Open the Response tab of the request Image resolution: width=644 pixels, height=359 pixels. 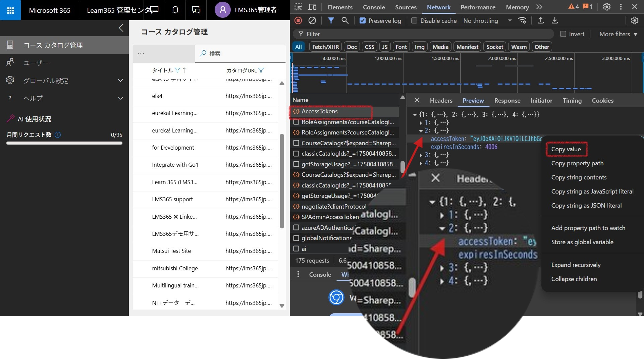(x=507, y=100)
